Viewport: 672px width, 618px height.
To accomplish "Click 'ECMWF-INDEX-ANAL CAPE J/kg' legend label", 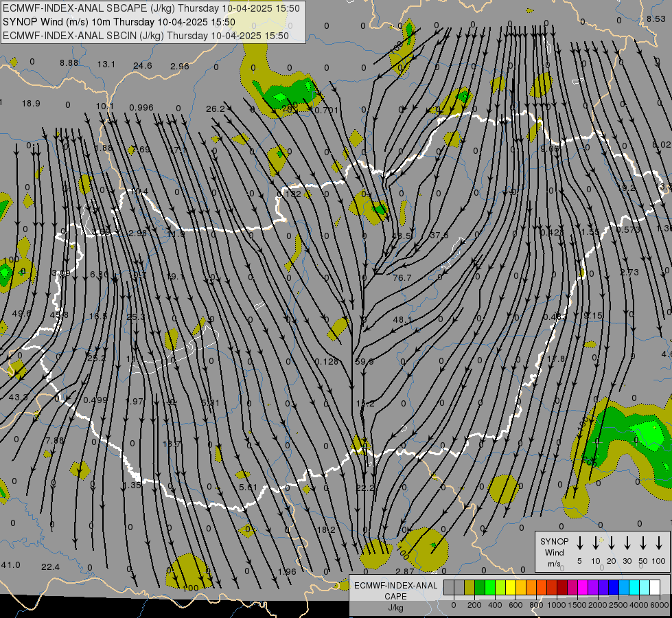I will 395,596.
